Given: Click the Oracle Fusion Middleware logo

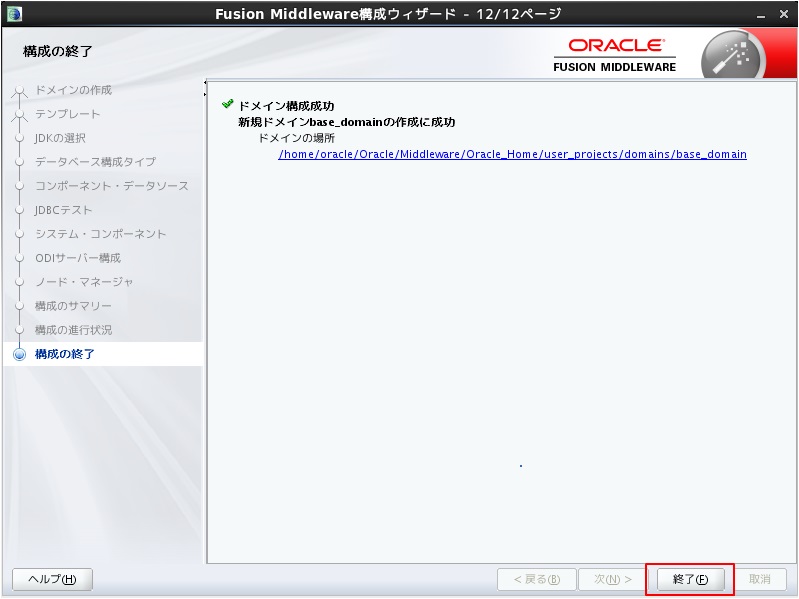Looking at the screenshot, I should click(x=615, y=56).
